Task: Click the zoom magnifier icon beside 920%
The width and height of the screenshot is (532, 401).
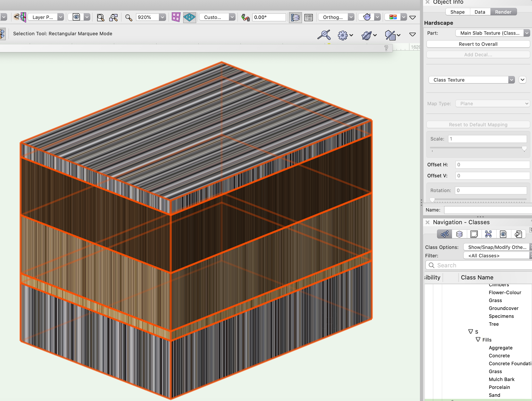Action: [128, 17]
